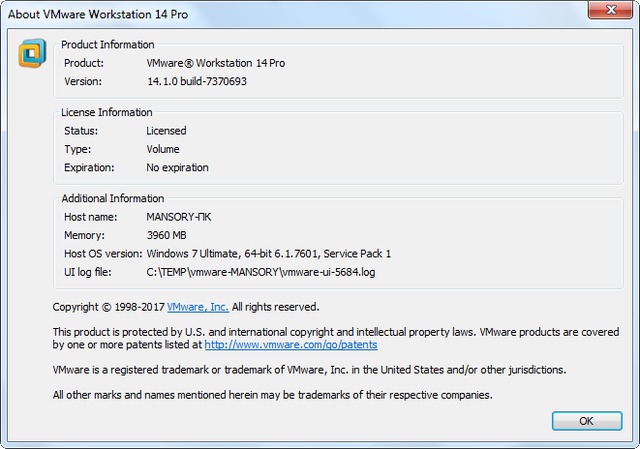Click the Windows 7 Ultimate host OS text
640x449 pixels.
[268, 254]
